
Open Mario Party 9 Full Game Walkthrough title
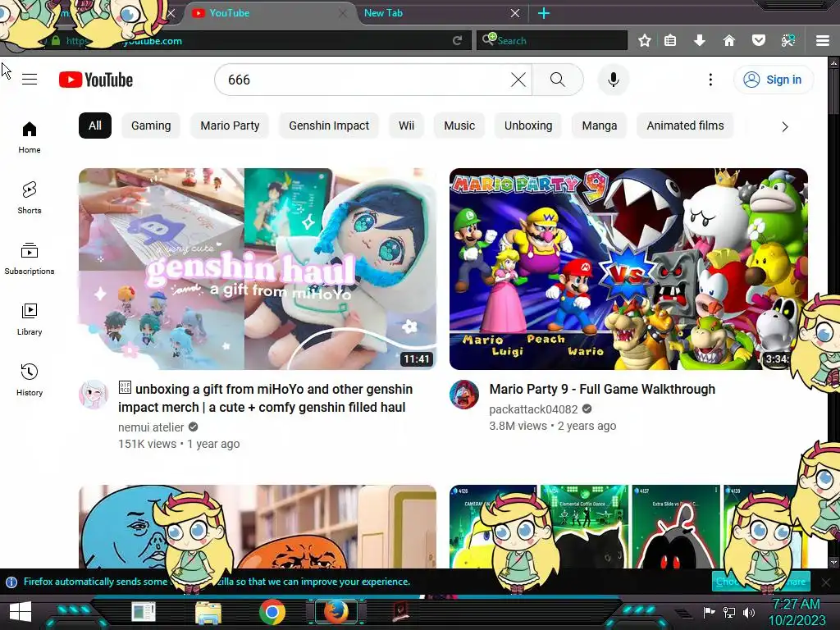pyautogui.click(x=602, y=389)
